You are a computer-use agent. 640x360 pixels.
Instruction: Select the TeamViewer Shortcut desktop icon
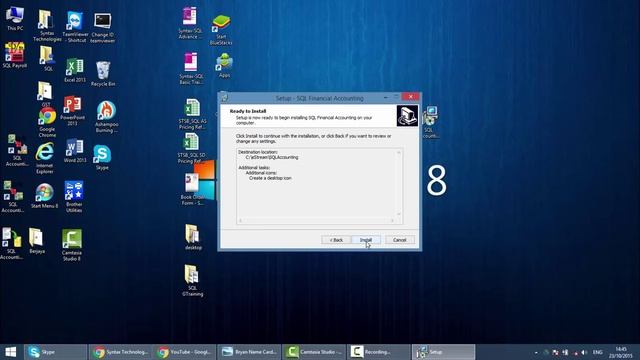75,27
